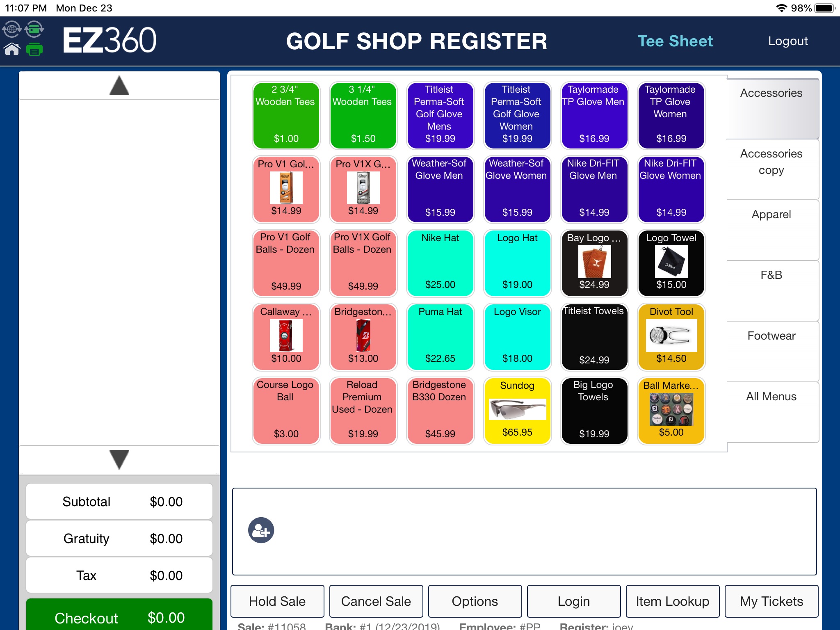The image size is (840, 630).
Task: Add Logo Towel item $15.00
Action: point(671,263)
